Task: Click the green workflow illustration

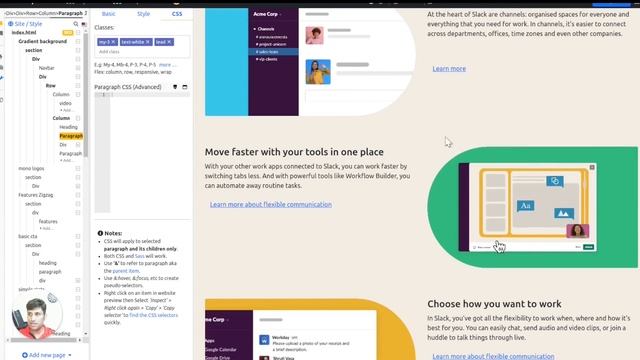Action: pyautogui.click(x=532, y=207)
